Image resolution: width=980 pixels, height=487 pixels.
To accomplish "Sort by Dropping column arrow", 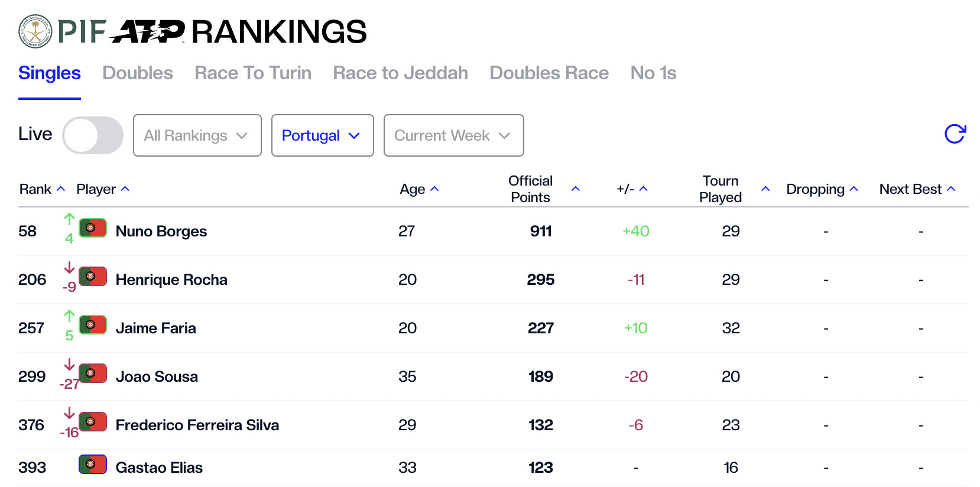I will [x=854, y=189].
